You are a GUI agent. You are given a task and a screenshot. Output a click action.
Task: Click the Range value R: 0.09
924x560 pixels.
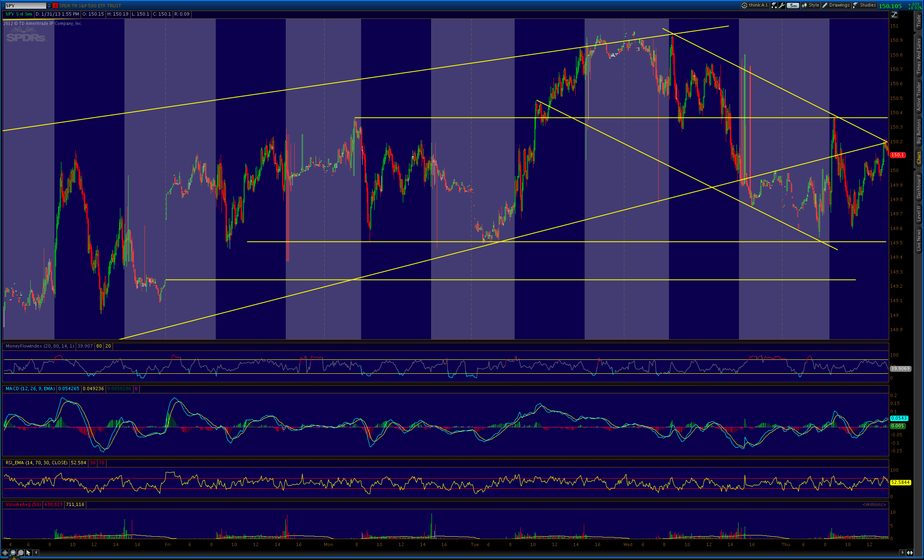[182, 14]
